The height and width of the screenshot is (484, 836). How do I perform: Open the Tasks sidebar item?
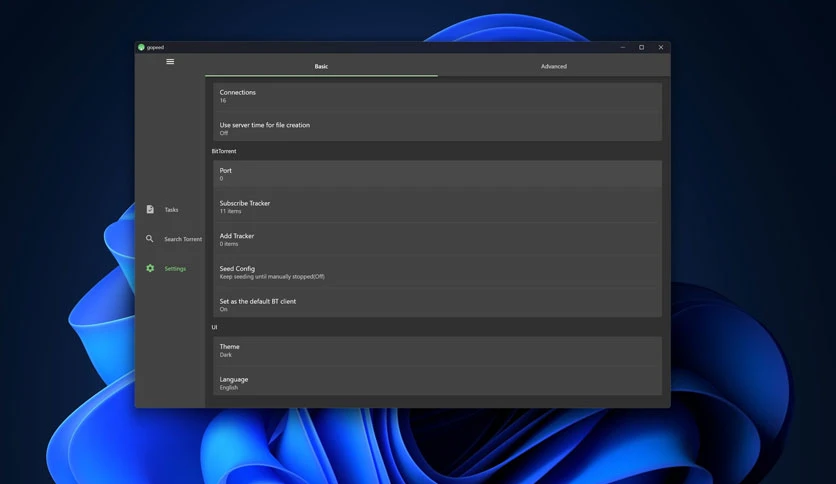[171, 209]
